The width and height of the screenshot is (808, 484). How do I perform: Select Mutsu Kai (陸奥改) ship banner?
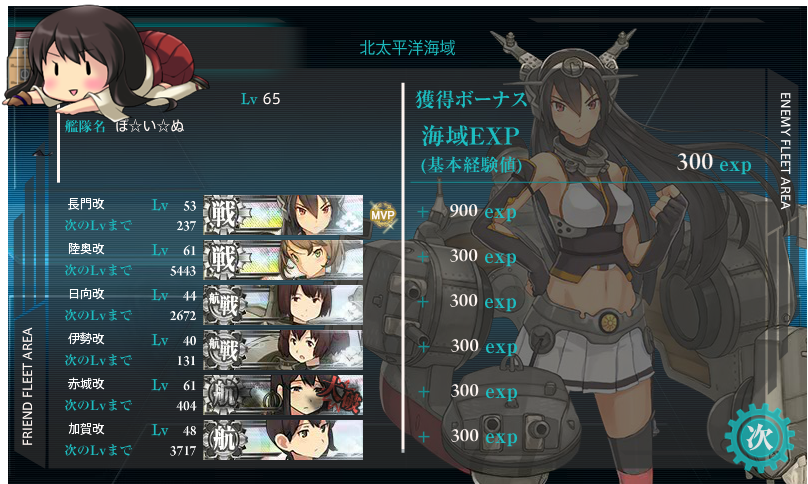[x=283, y=260]
